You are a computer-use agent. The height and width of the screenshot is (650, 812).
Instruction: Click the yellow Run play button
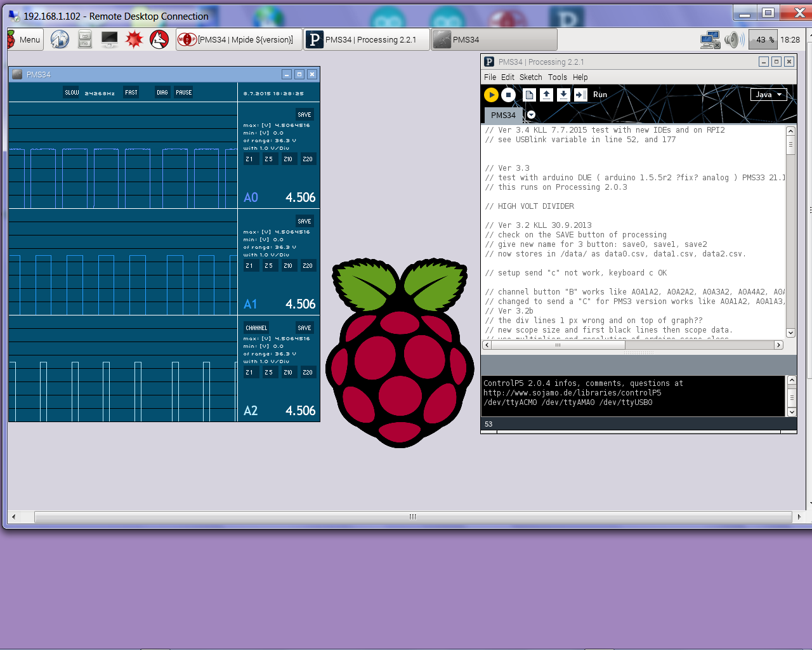491,95
